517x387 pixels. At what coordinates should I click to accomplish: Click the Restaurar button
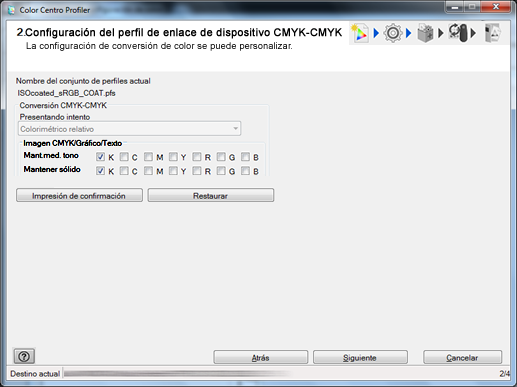211,195
